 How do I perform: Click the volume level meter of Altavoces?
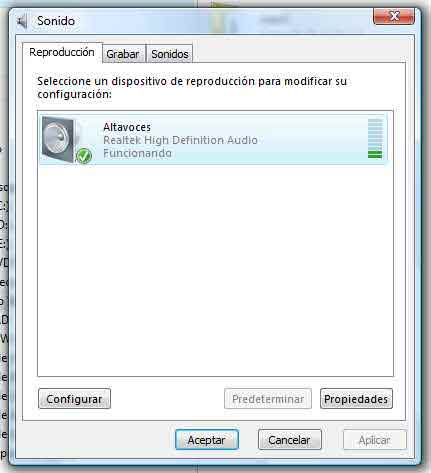[x=375, y=138]
